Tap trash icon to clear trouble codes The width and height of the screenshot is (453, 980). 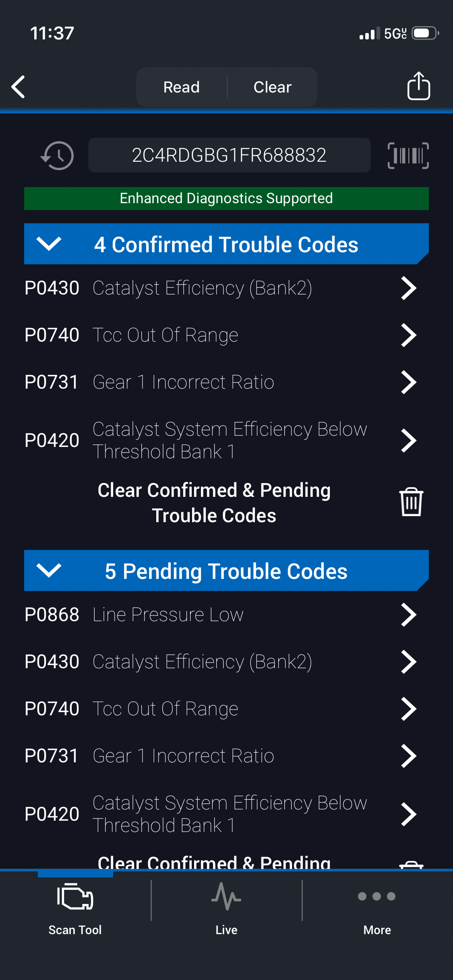pos(411,502)
